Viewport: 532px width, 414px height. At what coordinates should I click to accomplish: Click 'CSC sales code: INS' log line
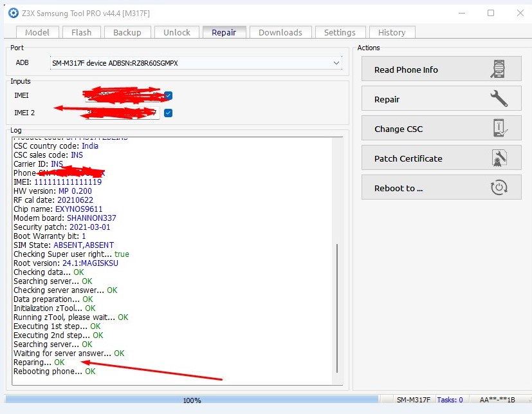48,155
